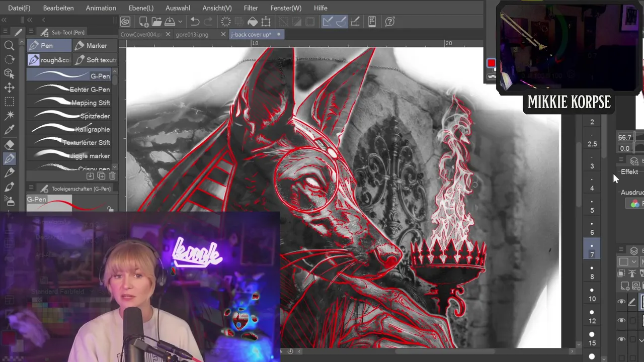Click the Open file folder icon
Screen dimensions: 644x362
tap(156, 22)
